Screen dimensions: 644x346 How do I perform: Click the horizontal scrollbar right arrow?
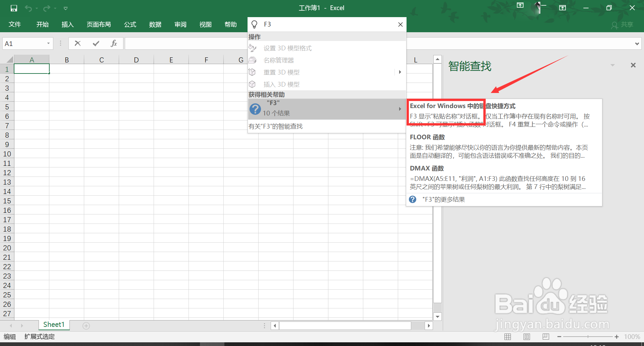pos(429,326)
